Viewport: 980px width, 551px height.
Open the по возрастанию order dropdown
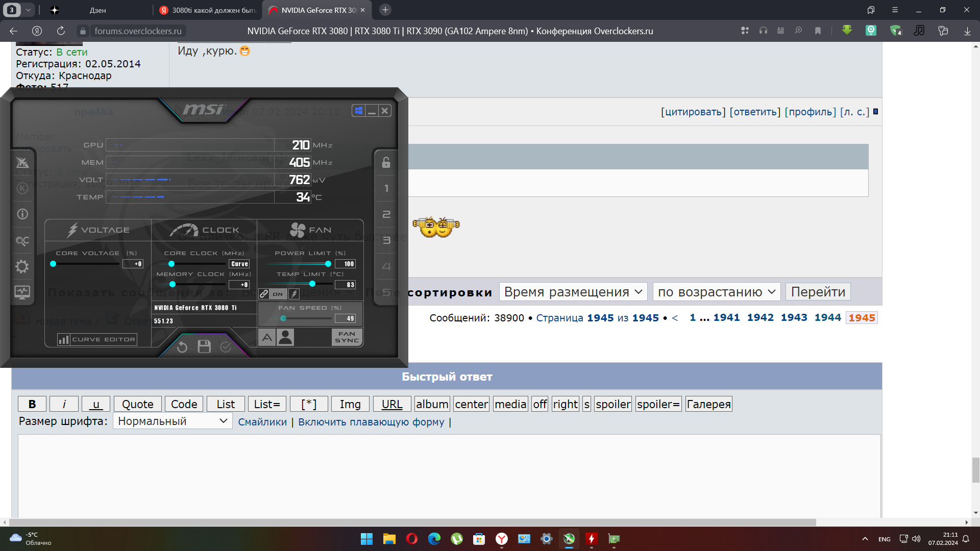[716, 292]
